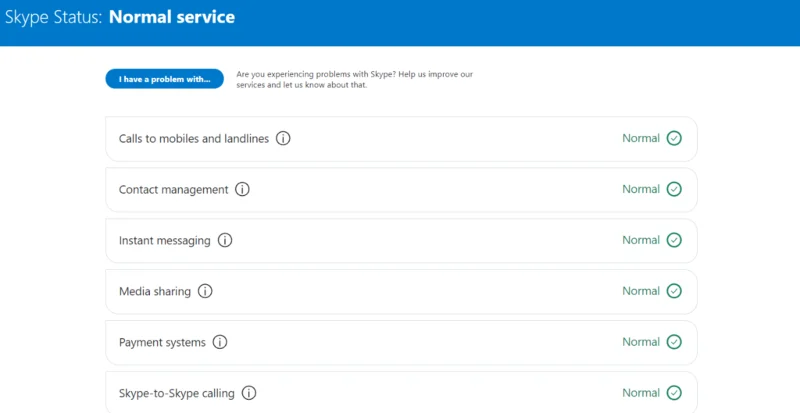The width and height of the screenshot is (800, 413).
Task: Show info for Instant messaging
Action: click(225, 240)
